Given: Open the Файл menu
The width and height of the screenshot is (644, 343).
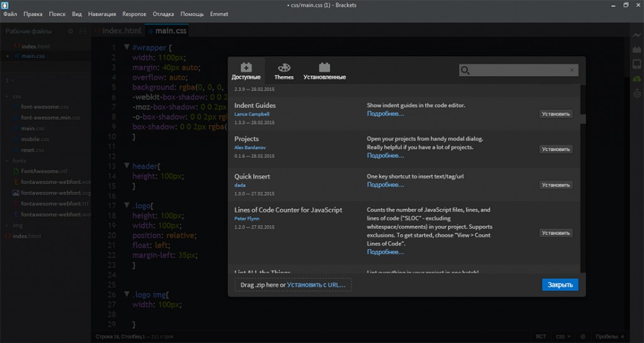Looking at the screenshot, I should tap(10, 14).
